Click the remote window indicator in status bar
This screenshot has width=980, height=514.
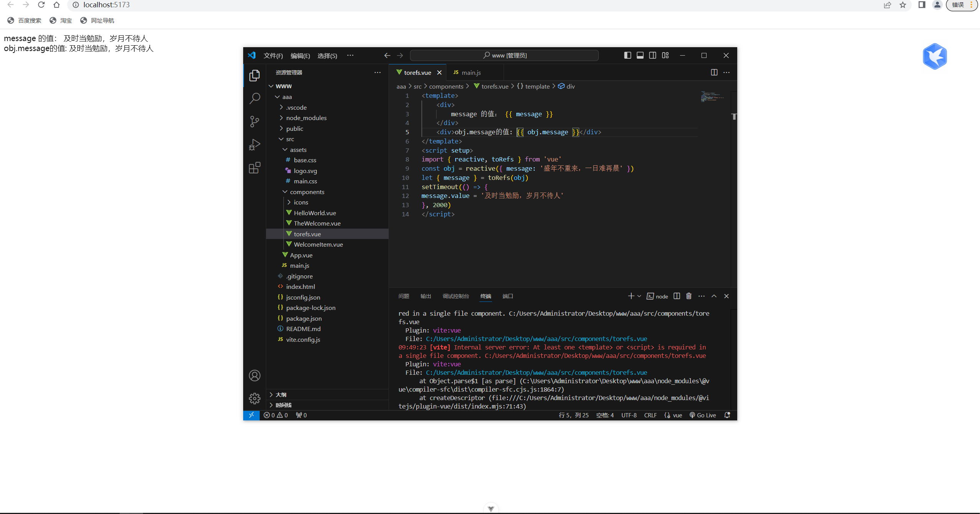[251, 415]
